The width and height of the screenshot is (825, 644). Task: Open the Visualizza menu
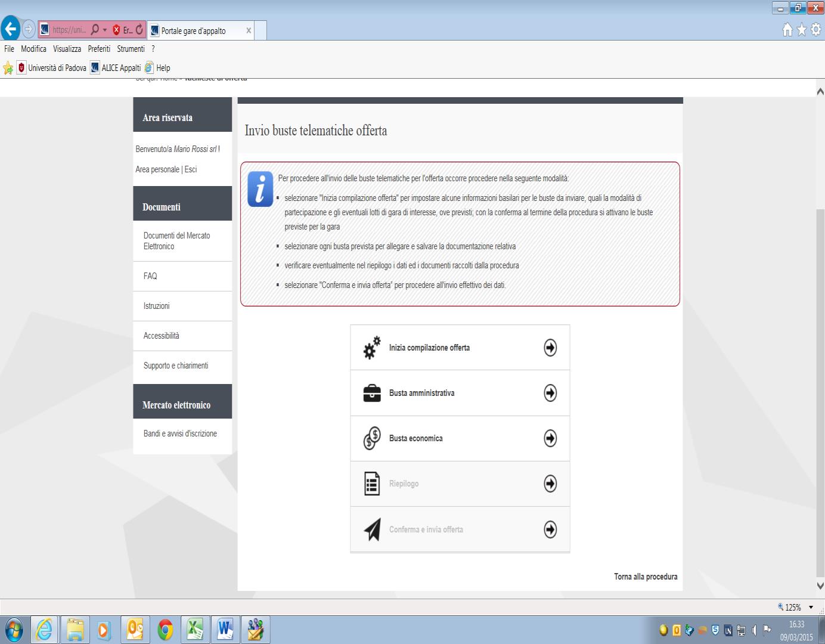(67, 49)
